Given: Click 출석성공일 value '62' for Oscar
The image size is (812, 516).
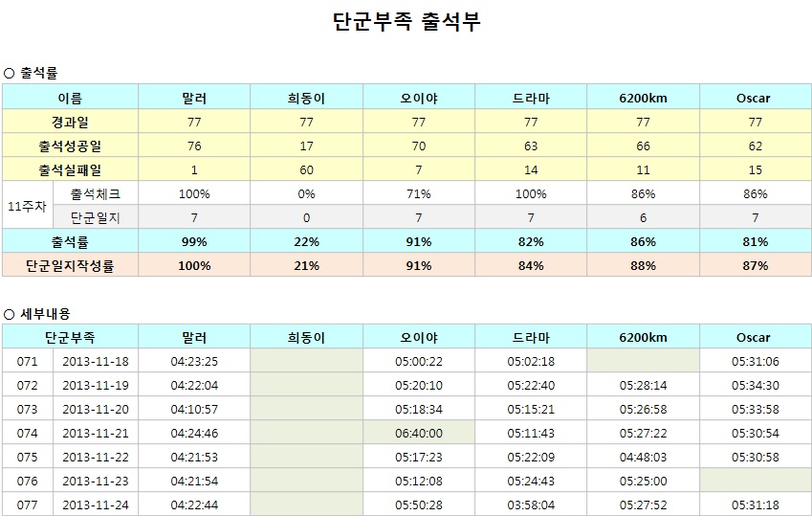Looking at the screenshot, I should (755, 146).
